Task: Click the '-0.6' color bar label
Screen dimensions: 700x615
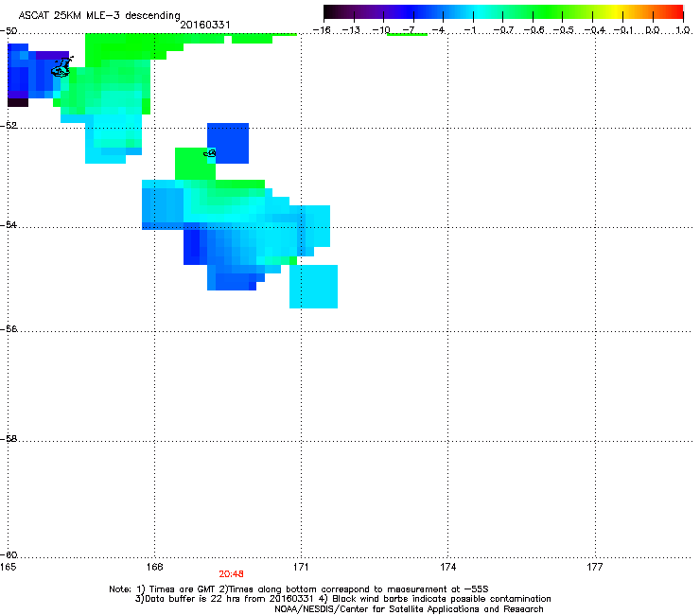Action: coord(534,30)
